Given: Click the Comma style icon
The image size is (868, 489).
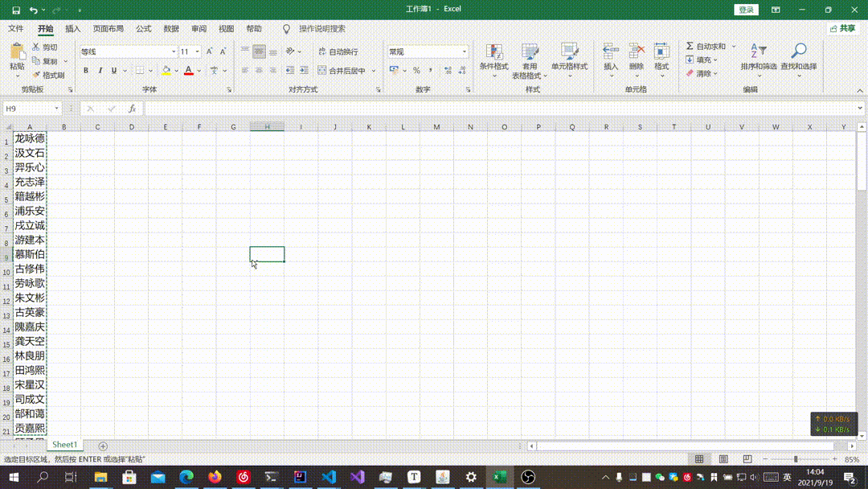Looking at the screenshot, I should (x=430, y=70).
